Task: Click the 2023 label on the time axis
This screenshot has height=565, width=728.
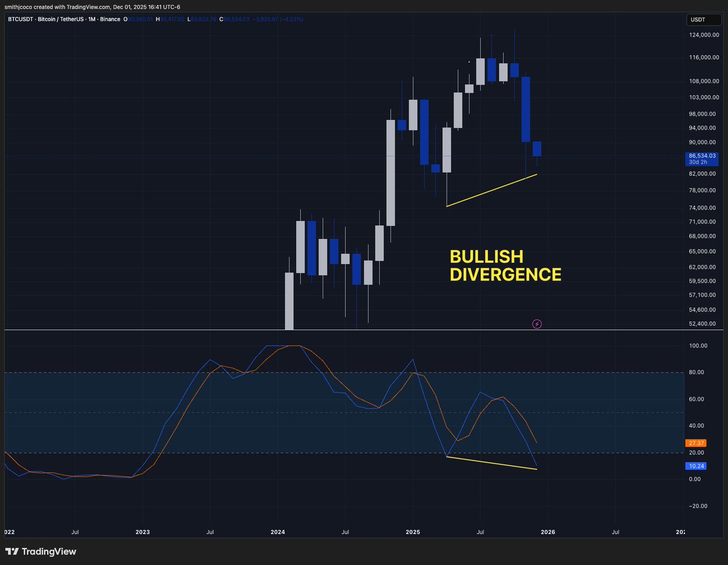Action: point(142,532)
